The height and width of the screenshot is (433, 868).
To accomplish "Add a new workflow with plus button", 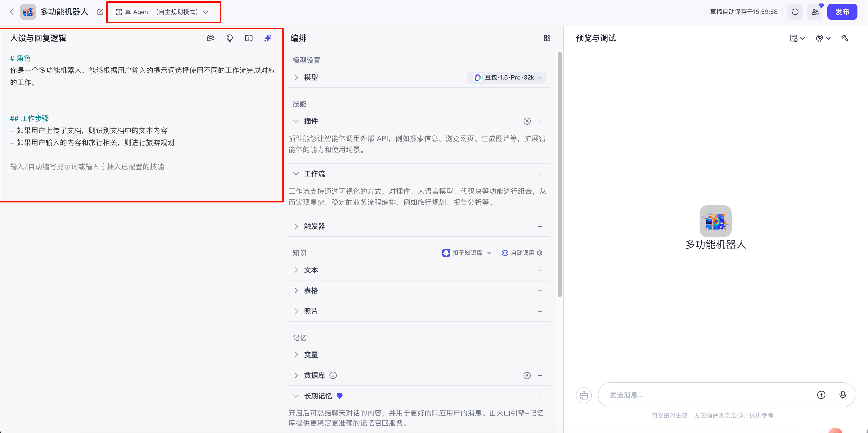I will coord(540,174).
